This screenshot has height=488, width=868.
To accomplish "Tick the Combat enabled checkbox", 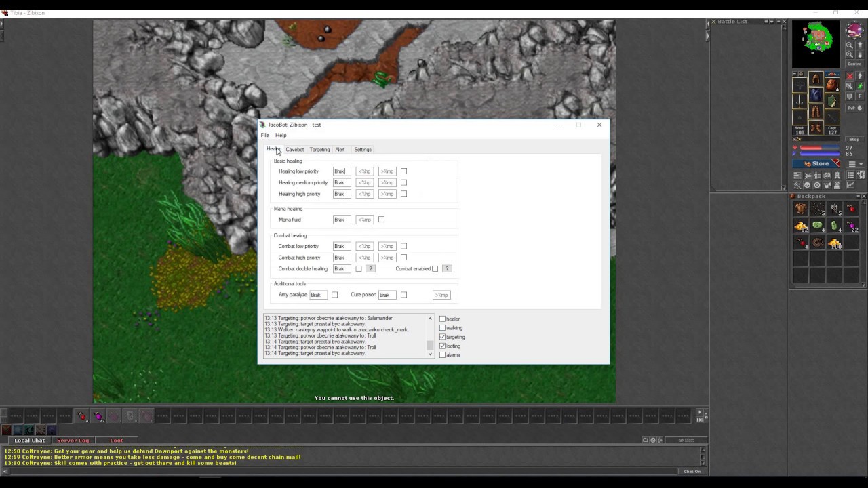I will tap(435, 269).
